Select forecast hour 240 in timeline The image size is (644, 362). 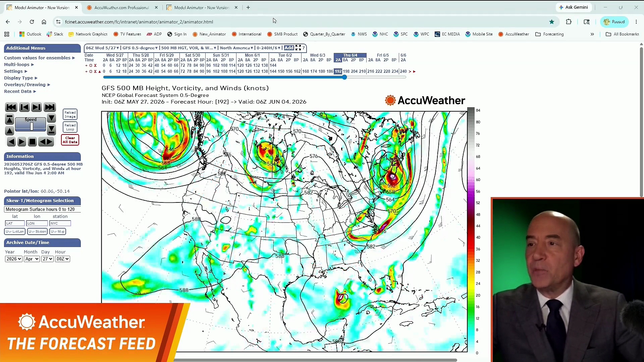403,71
